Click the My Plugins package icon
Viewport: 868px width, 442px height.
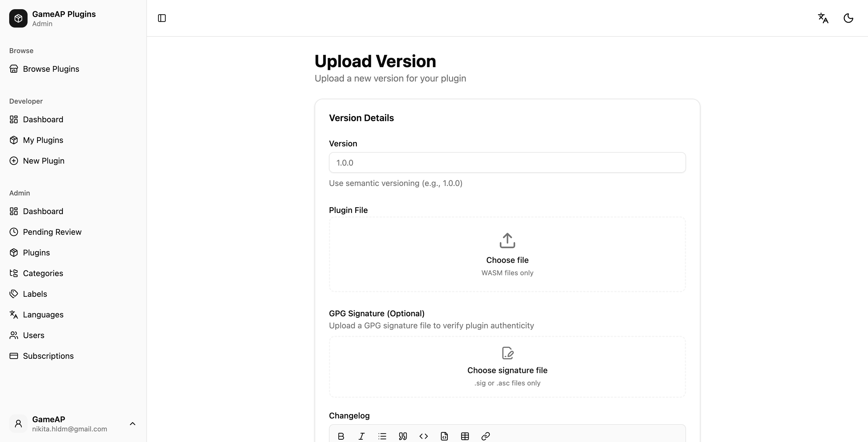[x=14, y=140]
